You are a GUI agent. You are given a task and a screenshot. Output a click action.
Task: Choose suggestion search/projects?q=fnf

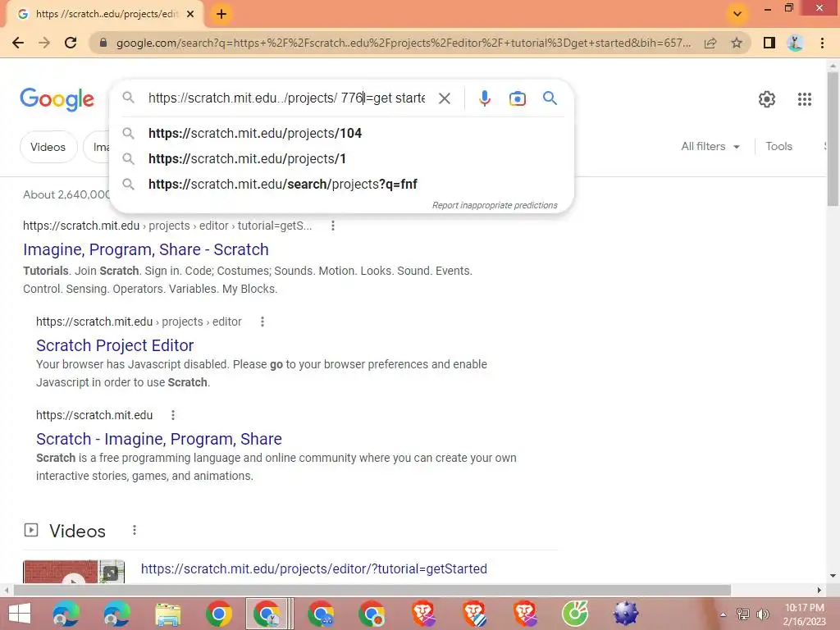click(342, 185)
